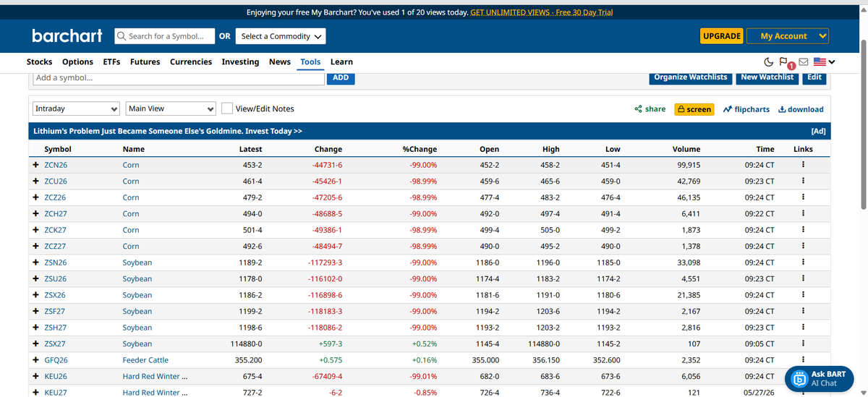Open the Intraday timeframe dropdown
Screen dimensions: 868x397
point(77,108)
